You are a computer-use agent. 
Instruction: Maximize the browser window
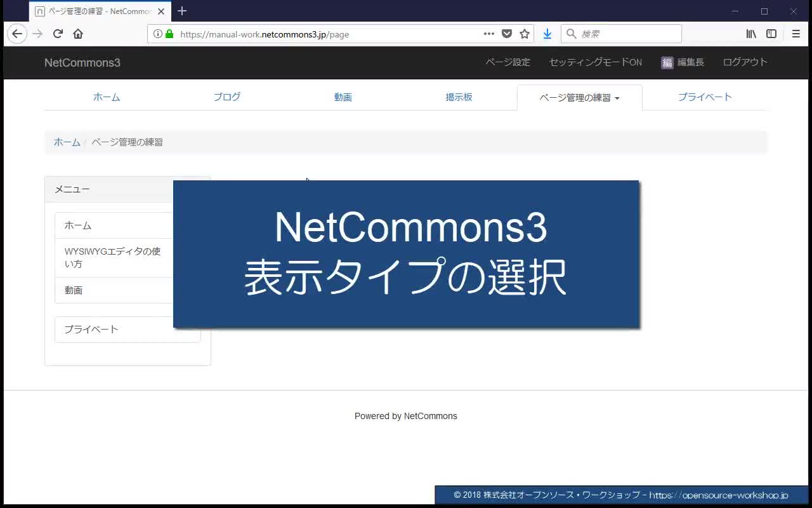pos(764,11)
